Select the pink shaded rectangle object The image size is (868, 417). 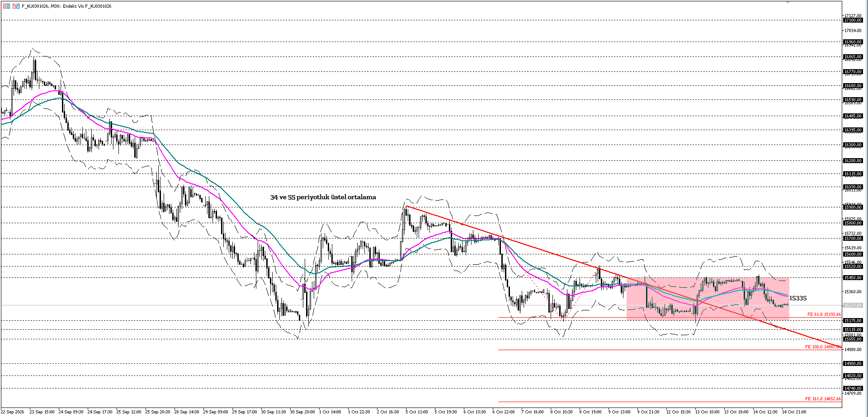pos(708,299)
